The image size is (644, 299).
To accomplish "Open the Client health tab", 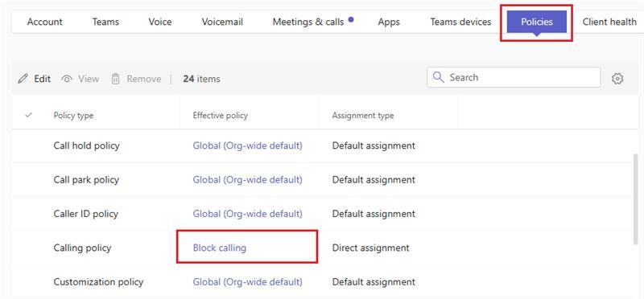I will [609, 22].
